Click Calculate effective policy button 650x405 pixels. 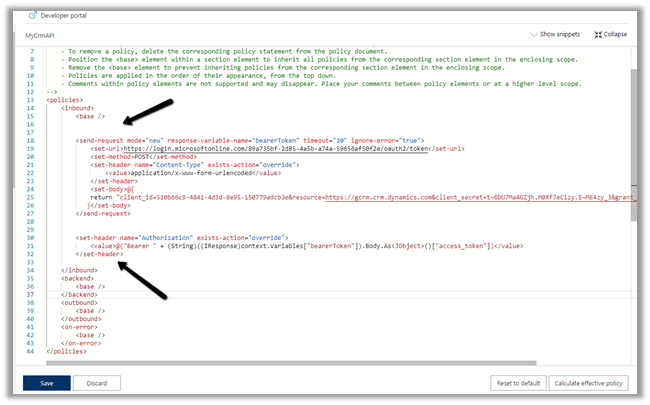588,383
